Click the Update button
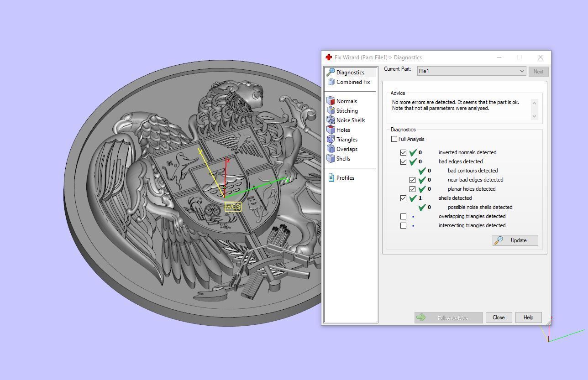 coord(515,240)
